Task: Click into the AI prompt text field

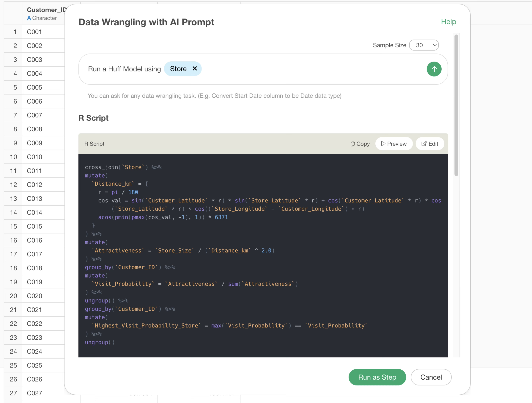Action: 301,69
